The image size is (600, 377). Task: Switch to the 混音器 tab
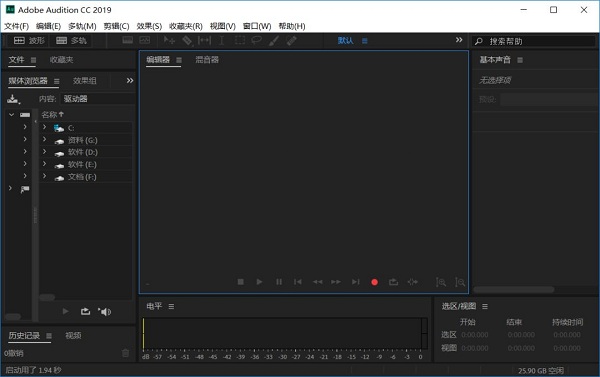point(207,60)
